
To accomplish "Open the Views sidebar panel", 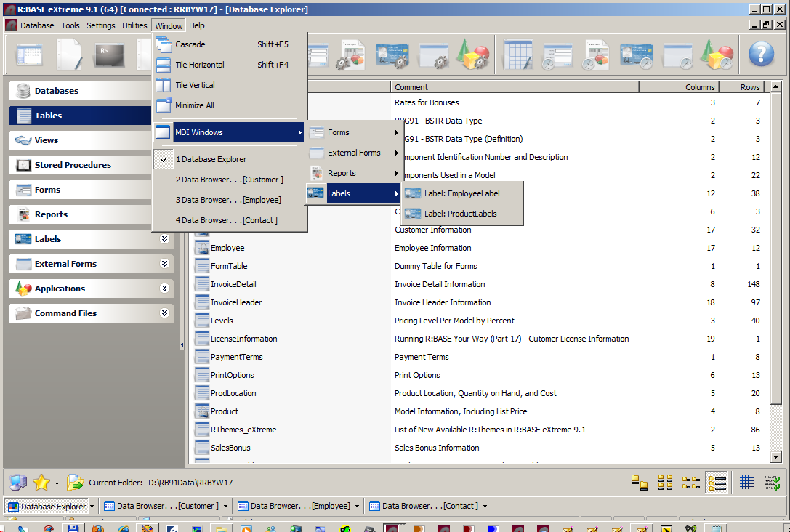I will coord(47,140).
